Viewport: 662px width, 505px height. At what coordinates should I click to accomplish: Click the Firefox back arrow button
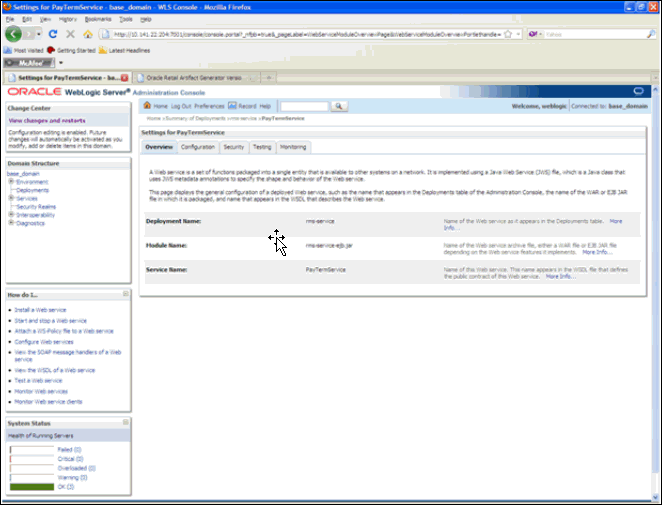[x=13, y=34]
